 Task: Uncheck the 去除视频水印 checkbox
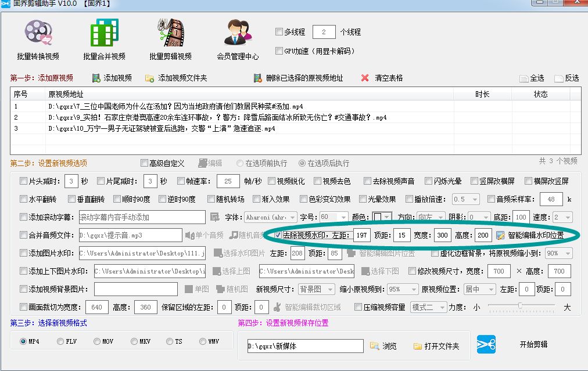(x=278, y=235)
